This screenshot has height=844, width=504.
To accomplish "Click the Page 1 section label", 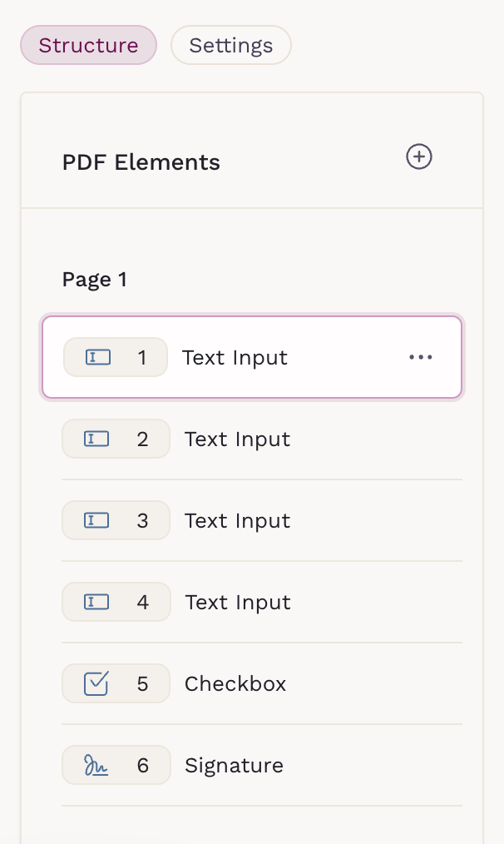I will 95,280.
